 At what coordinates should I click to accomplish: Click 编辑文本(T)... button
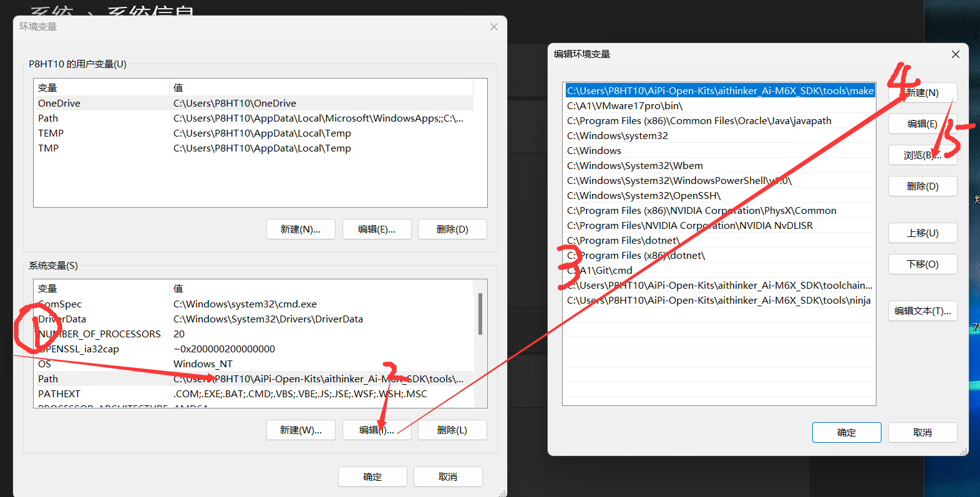click(923, 311)
